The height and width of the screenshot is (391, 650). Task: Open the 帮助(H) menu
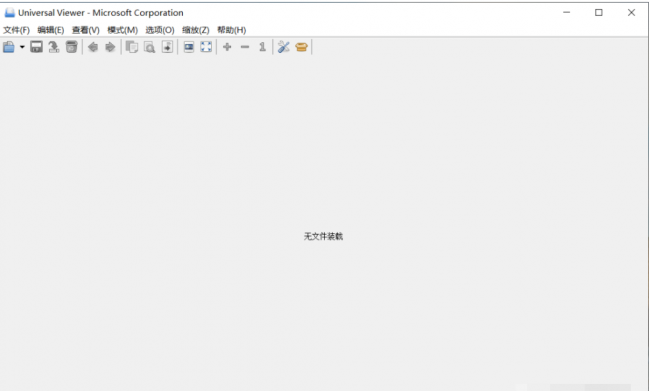click(x=232, y=30)
